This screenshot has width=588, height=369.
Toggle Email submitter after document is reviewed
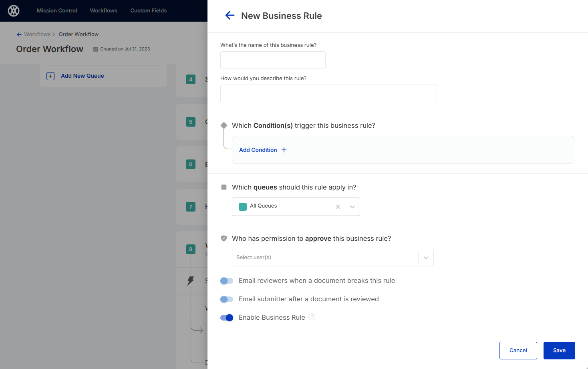pyautogui.click(x=227, y=299)
